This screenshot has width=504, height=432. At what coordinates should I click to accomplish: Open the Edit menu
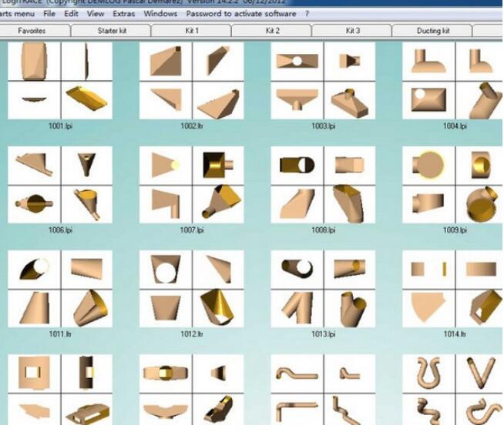click(71, 14)
